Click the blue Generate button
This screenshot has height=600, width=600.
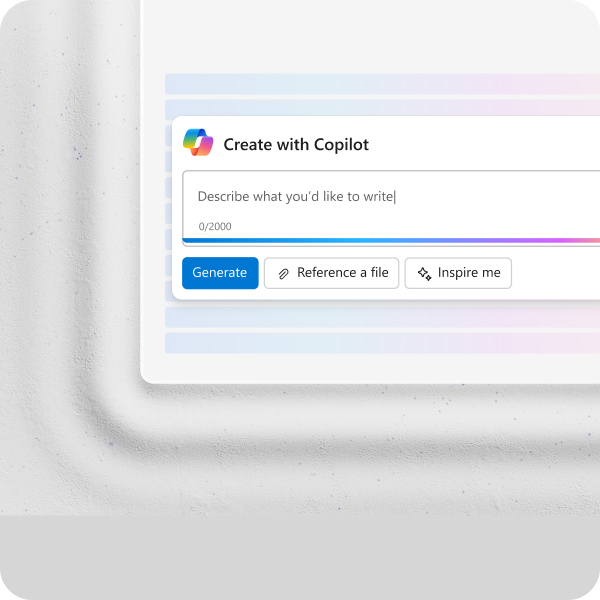click(220, 273)
